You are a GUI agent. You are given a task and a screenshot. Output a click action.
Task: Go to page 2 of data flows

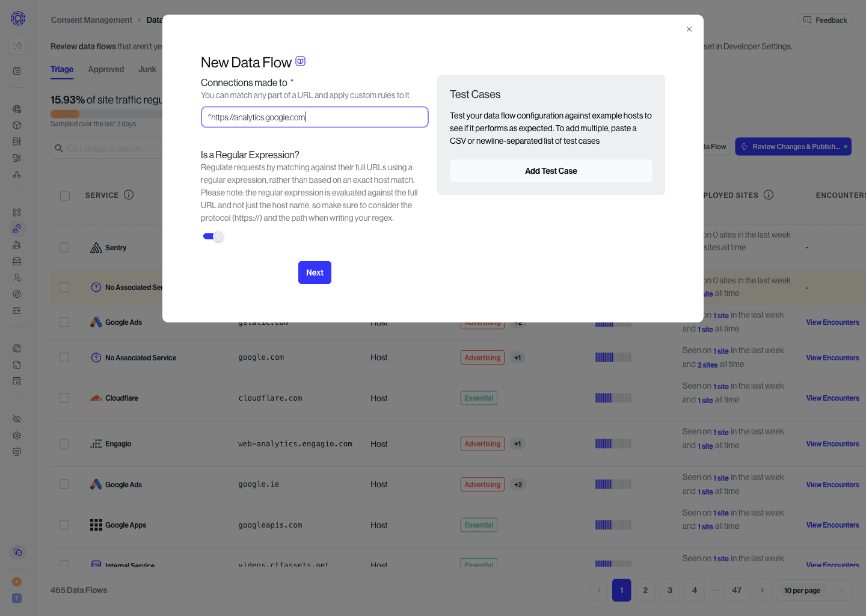point(645,590)
